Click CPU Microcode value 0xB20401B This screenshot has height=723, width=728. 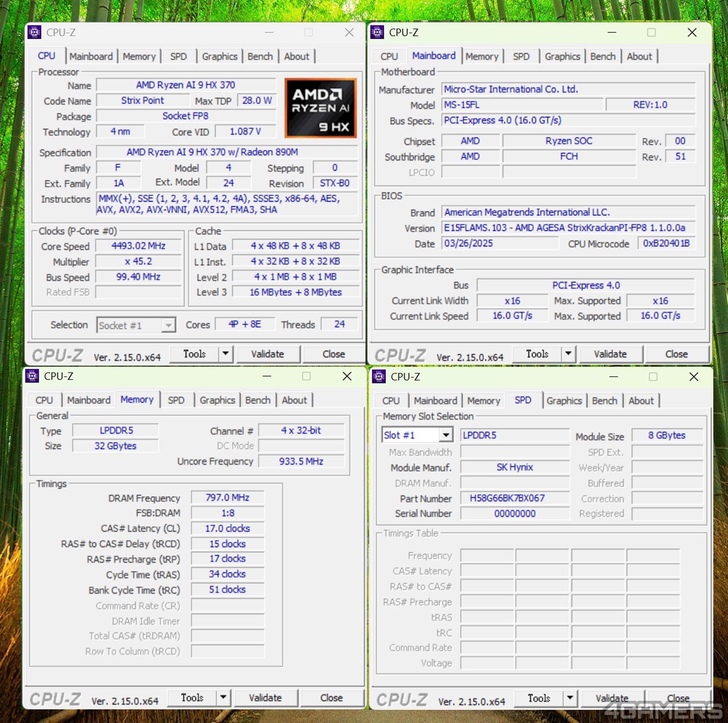(666, 244)
